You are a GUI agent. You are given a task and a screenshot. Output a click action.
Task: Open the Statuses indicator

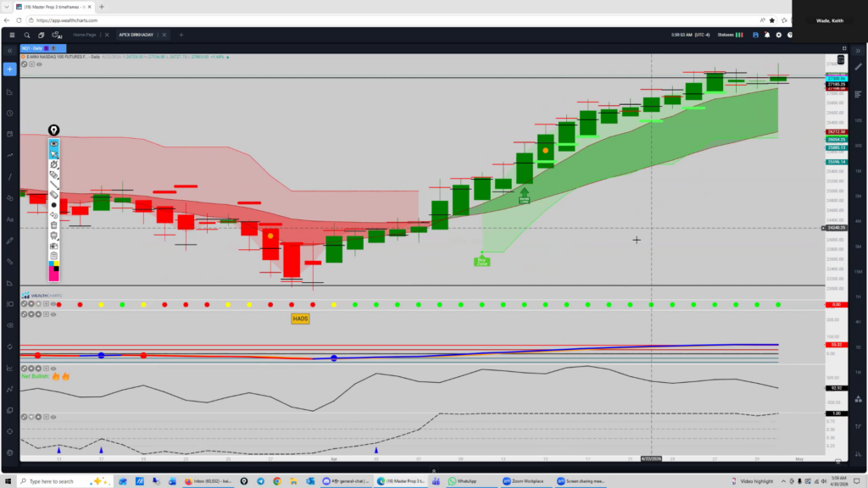coord(730,35)
